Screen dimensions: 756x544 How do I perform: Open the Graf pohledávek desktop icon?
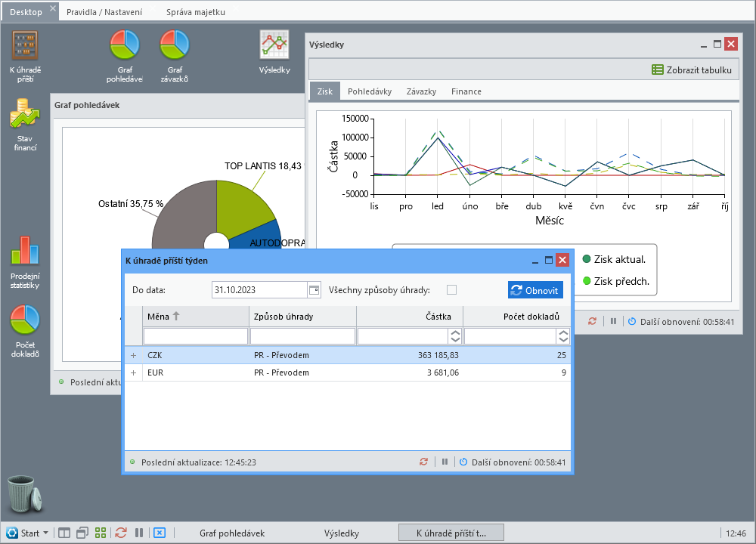pyautogui.click(x=125, y=57)
